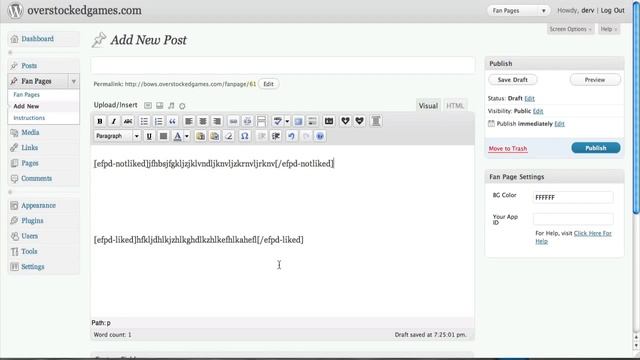Expand the Screen Options panel
The image size is (640, 360).
point(570,29)
